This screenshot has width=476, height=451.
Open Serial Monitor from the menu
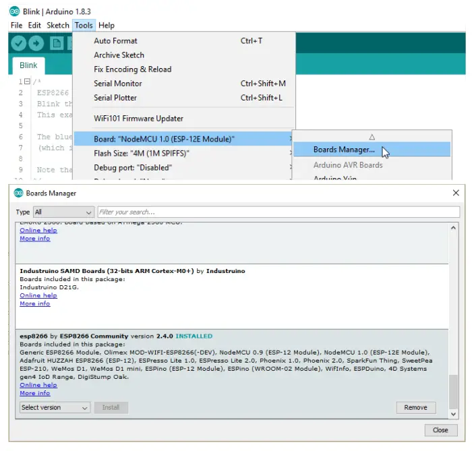pos(184,84)
